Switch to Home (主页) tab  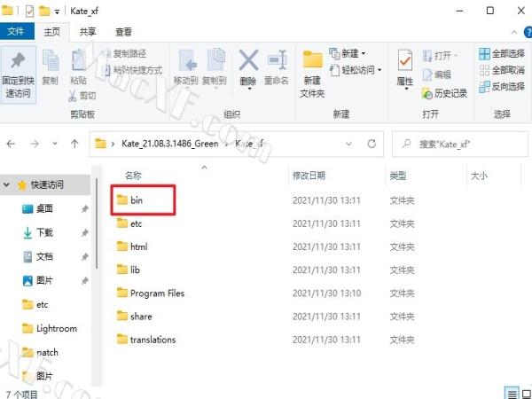point(52,32)
